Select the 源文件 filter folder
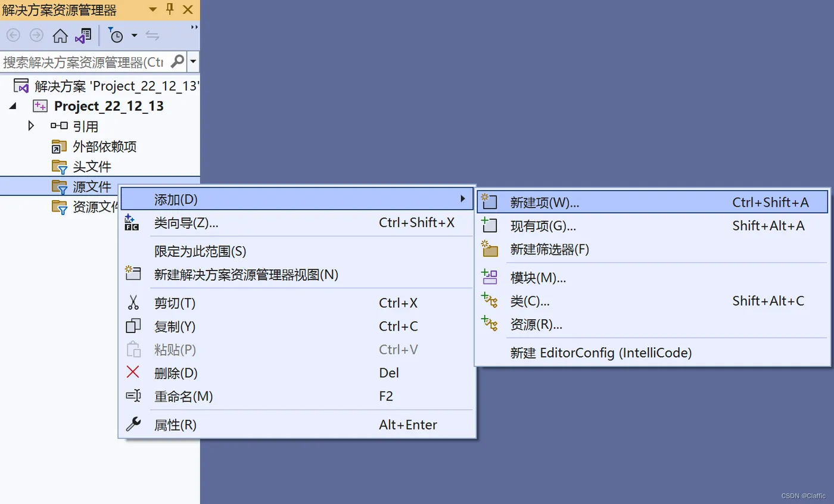Viewport: 834px width, 504px height. click(x=92, y=186)
